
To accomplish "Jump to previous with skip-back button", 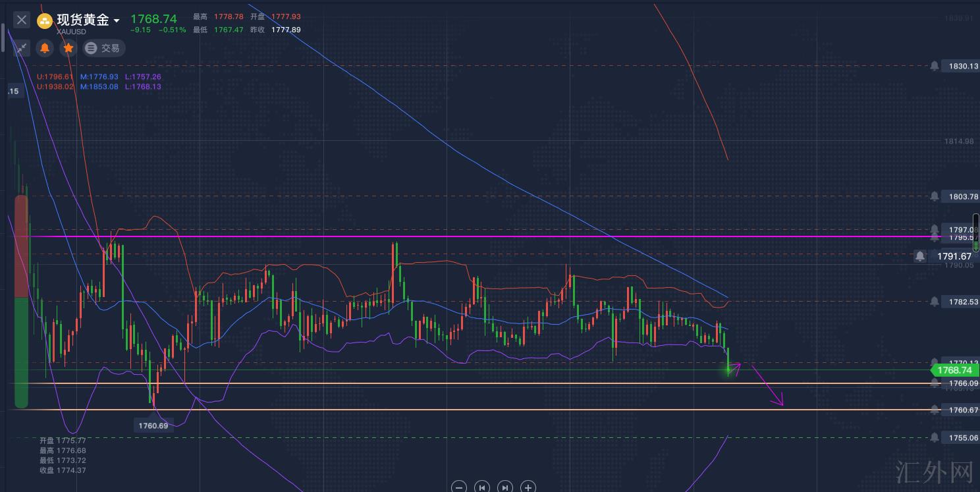I will click(x=482, y=487).
